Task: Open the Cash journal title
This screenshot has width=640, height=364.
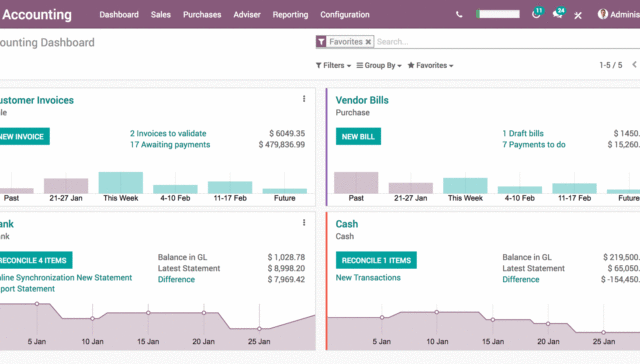Action: (347, 224)
